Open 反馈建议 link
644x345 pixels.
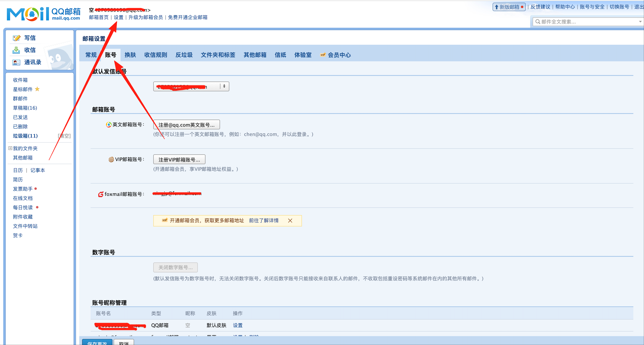[x=540, y=7]
